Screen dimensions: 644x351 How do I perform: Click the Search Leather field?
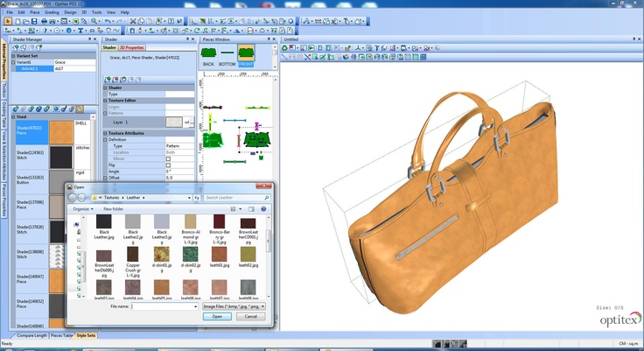pos(237,198)
